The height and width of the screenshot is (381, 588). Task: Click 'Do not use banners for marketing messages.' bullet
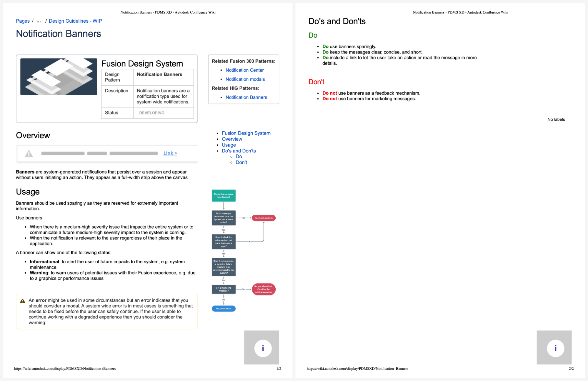pos(369,99)
